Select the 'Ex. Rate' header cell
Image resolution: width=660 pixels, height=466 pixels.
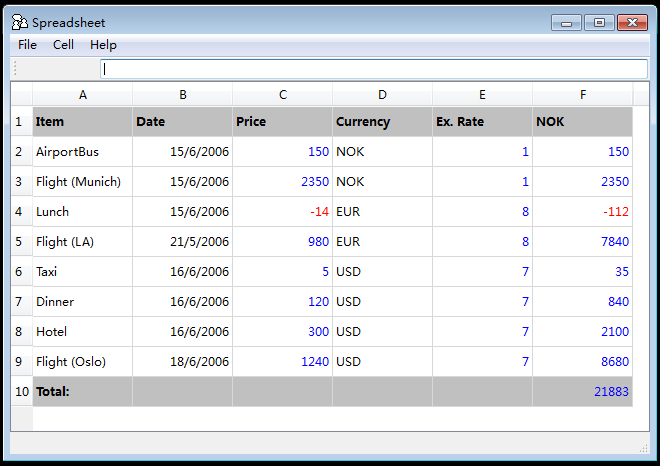click(482, 122)
